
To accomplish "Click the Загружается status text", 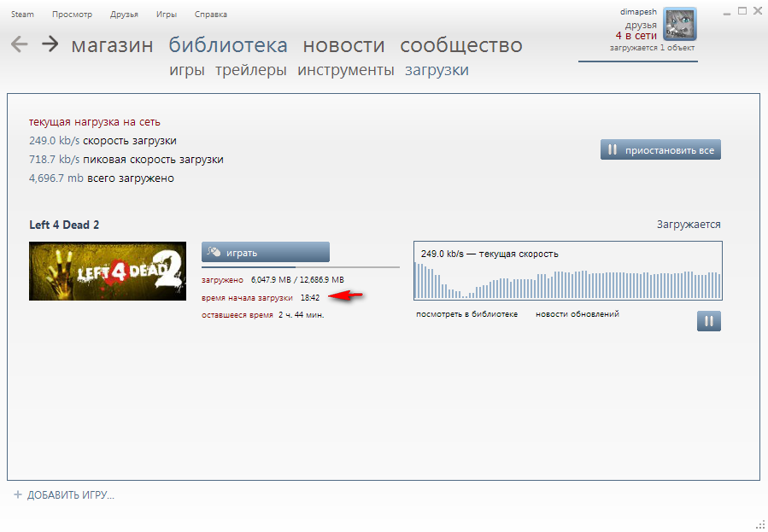I will pos(689,225).
